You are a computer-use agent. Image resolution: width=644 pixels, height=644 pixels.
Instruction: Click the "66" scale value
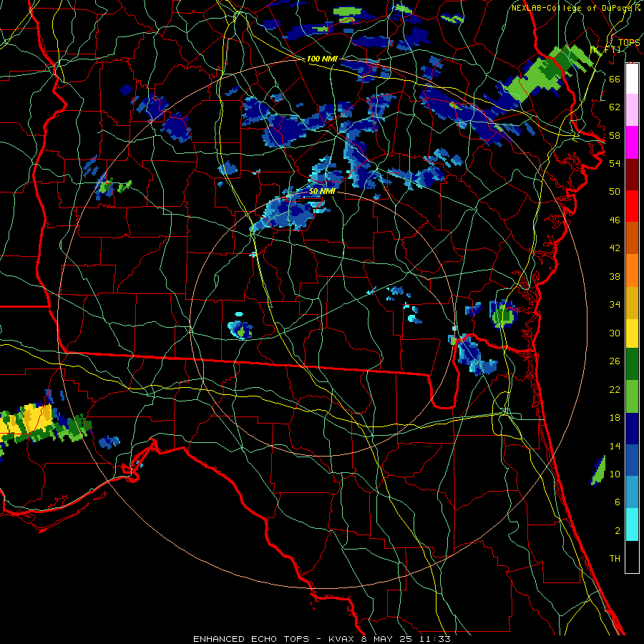pyautogui.click(x=615, y=79)
